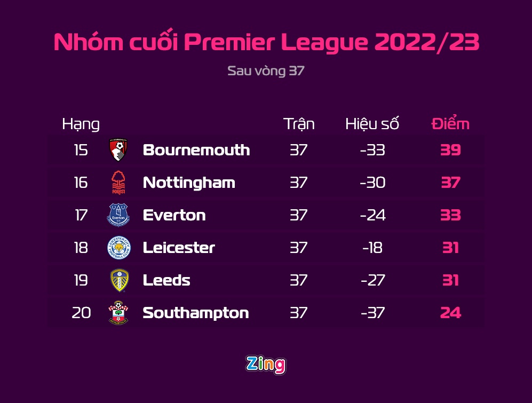532x403 pixels.
Task: Click the Bournemouth club crest
Action: tap(118, 150)
